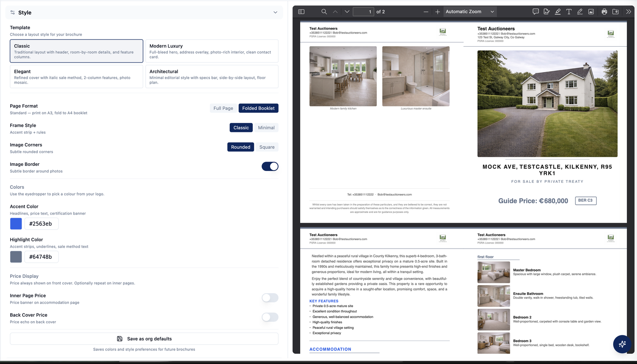Disable the Image Border switch
Screen dimensions: 637x364
[x=270, y=166]
